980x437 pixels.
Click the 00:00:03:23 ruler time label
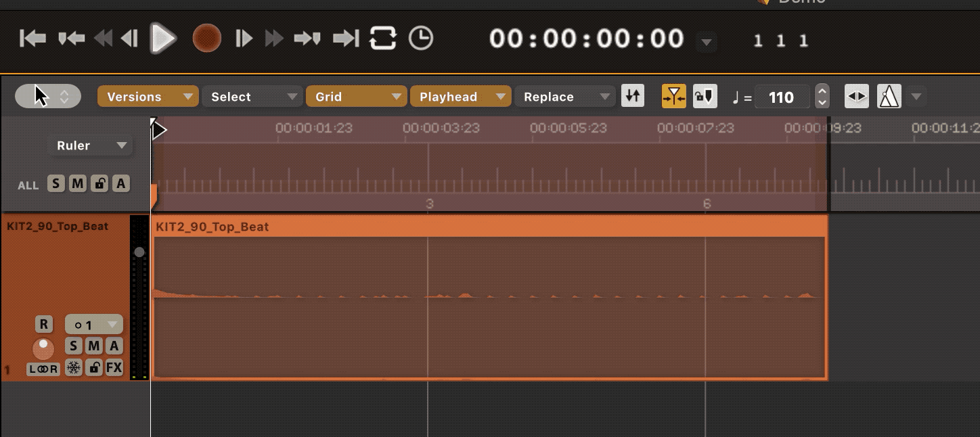click(441, 128)
